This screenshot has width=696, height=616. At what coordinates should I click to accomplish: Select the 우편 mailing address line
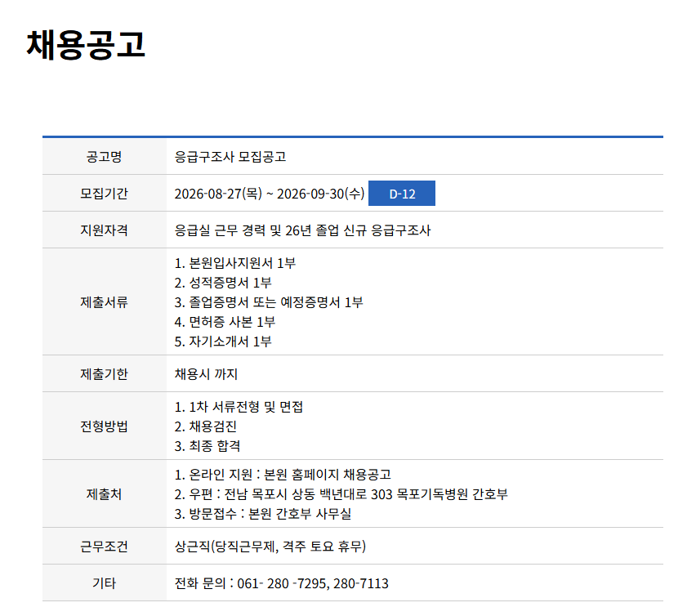341,494
